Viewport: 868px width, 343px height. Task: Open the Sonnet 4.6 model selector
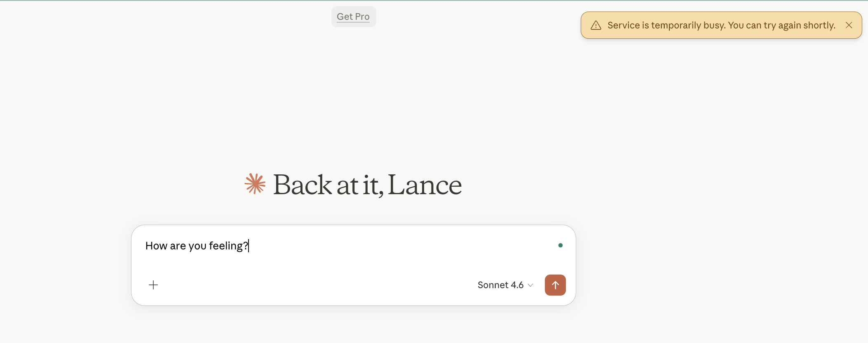coord(500,285)
